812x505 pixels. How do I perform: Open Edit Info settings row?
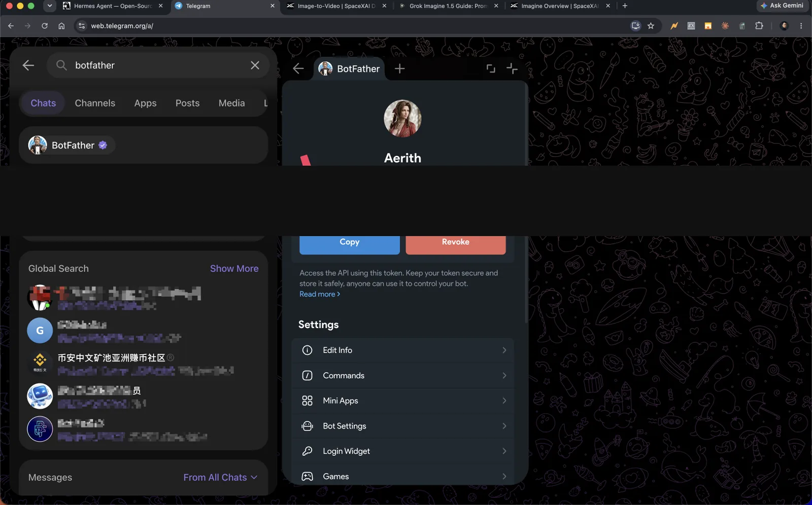click(x=403, y=350)
